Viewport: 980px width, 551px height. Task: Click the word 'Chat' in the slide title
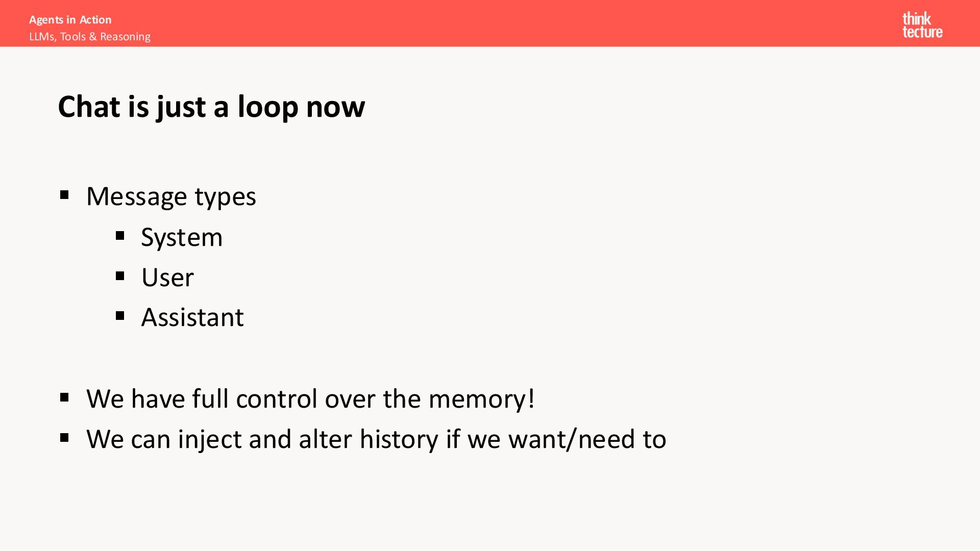click(89, 107)
